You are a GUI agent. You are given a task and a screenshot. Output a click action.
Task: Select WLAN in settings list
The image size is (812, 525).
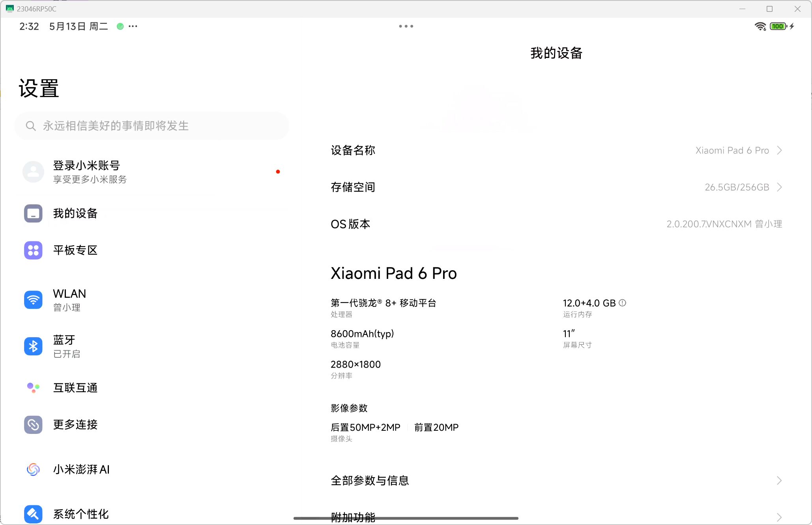tap(152, 300)
